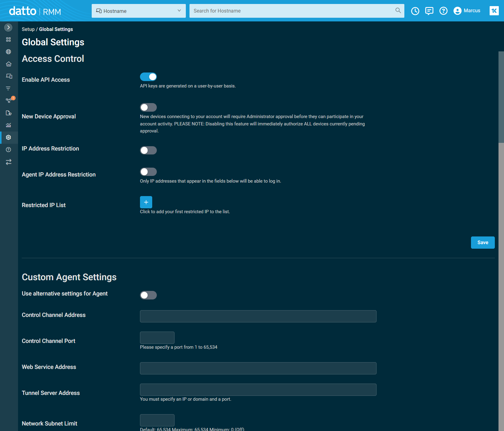This screenshot has width=504, height=431.
Task: Open the policies document-shield icon in sidebar
Action: click(x=9, y=113)
